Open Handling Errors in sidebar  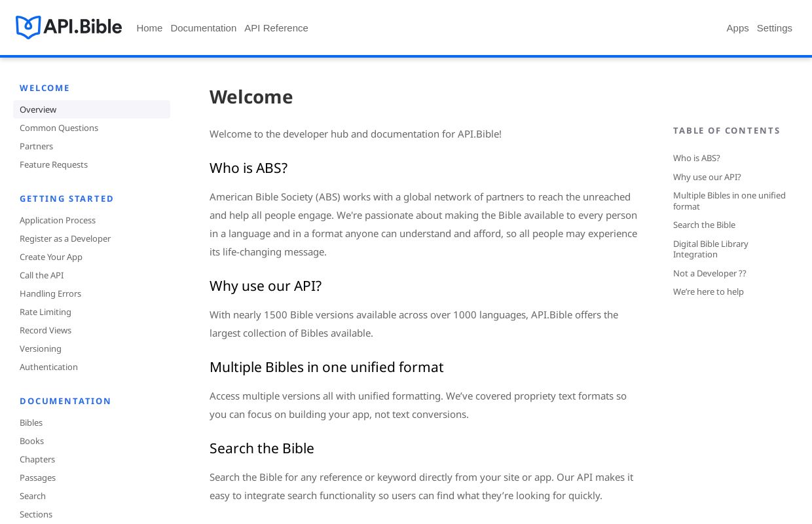50,293
